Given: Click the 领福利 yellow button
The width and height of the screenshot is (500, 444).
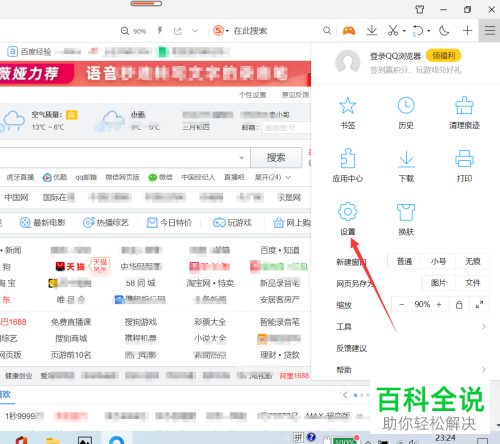Looking at the screenshot, I should tap(443, 55).
